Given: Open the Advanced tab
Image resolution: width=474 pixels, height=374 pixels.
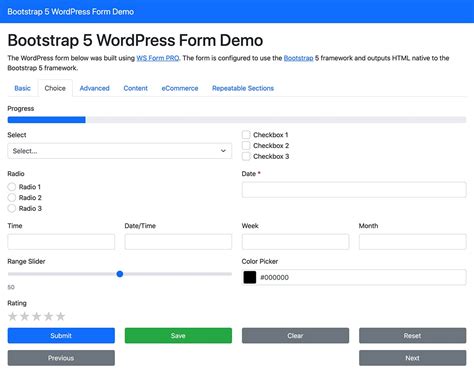Looking at the screenshot, I should (94, 88).
